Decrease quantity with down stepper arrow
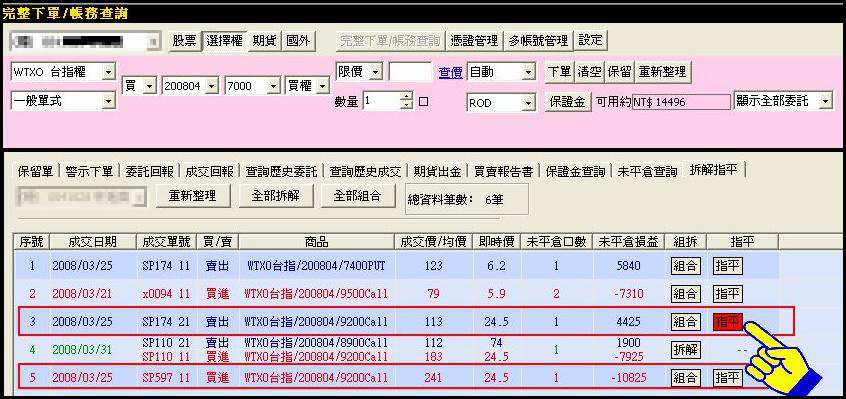The width and height of the screenshot is (846, 399). pyautogui.click(x=407, y=105)
